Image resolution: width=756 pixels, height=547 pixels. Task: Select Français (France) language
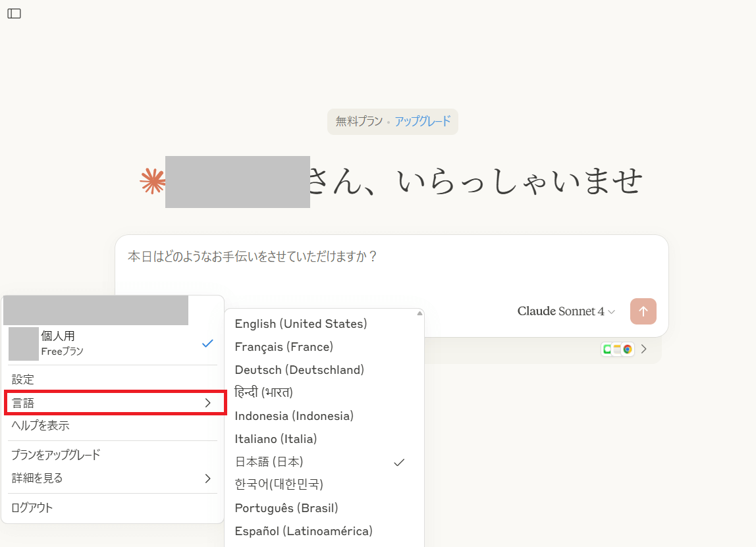(322, 347)
